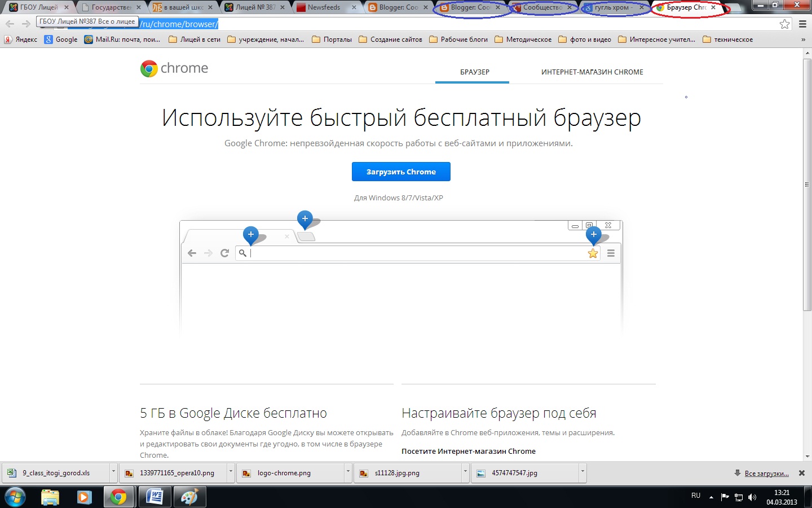Screen dimensions: 812x508
Task: Open the Chrome menu hamburger icon
Action: tap(802, 24)
